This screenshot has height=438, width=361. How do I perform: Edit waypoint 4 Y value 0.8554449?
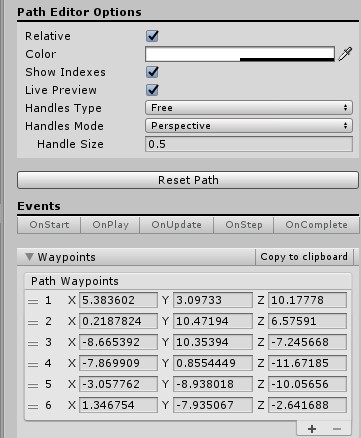(x=213, y=363)
